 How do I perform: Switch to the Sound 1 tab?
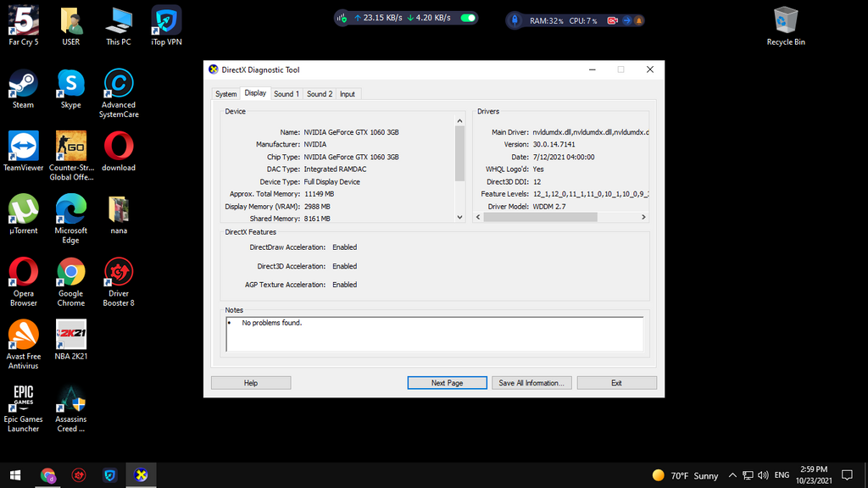287,94
